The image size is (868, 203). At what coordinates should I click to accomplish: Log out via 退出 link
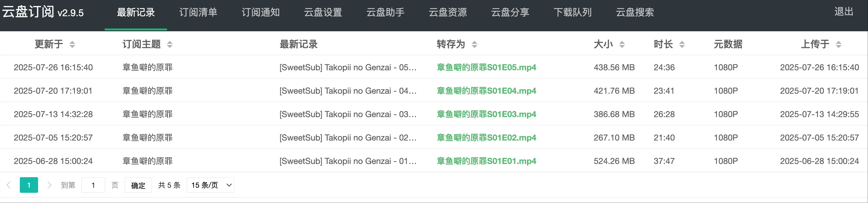(844, 12)
